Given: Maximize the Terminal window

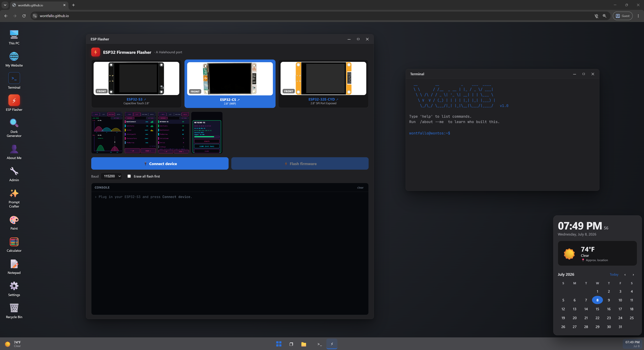Looking at the screenshot, I should pos(583,74).
